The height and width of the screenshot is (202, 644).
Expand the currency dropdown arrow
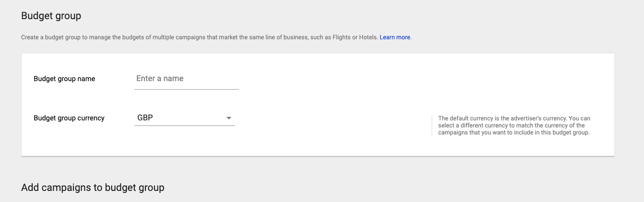click(x=229, y=118)
